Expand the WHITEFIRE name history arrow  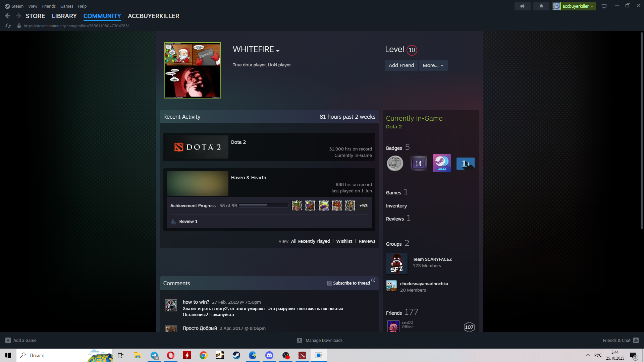pos(278,51)
